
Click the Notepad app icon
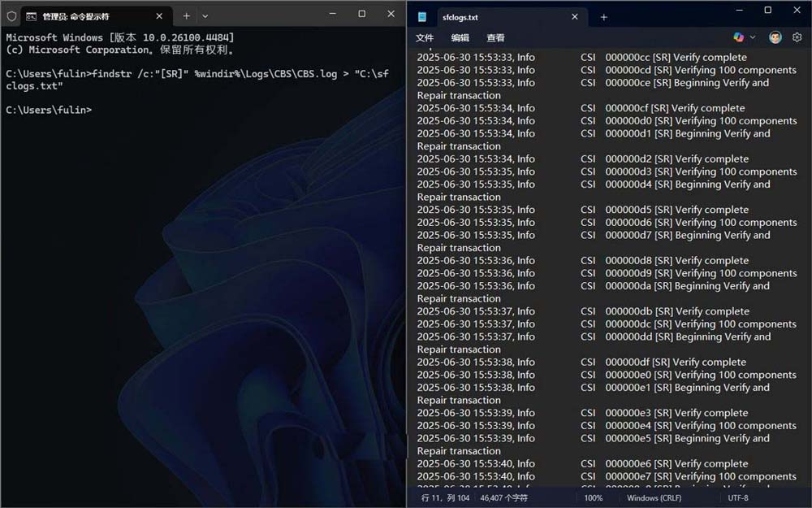tap(422, 17)
